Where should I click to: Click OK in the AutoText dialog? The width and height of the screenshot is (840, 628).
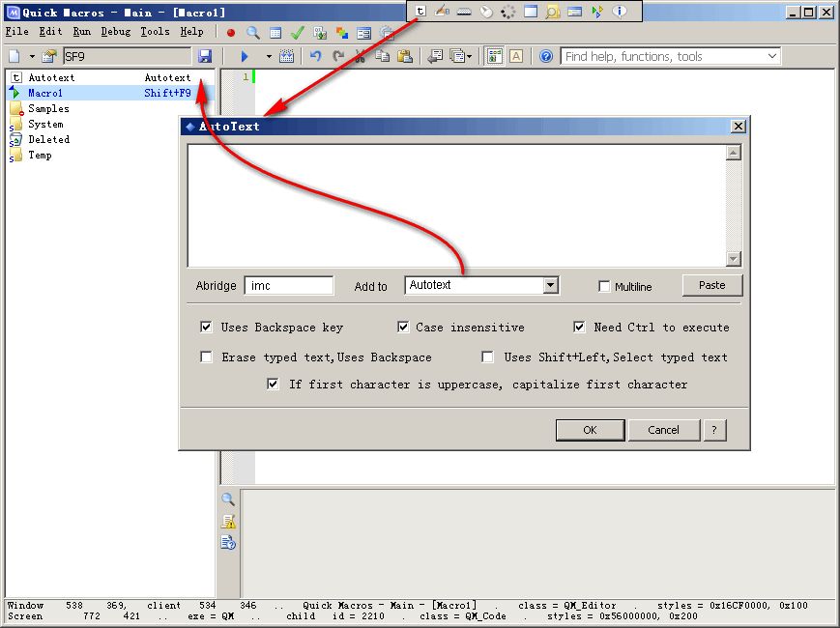coord(590,430)
